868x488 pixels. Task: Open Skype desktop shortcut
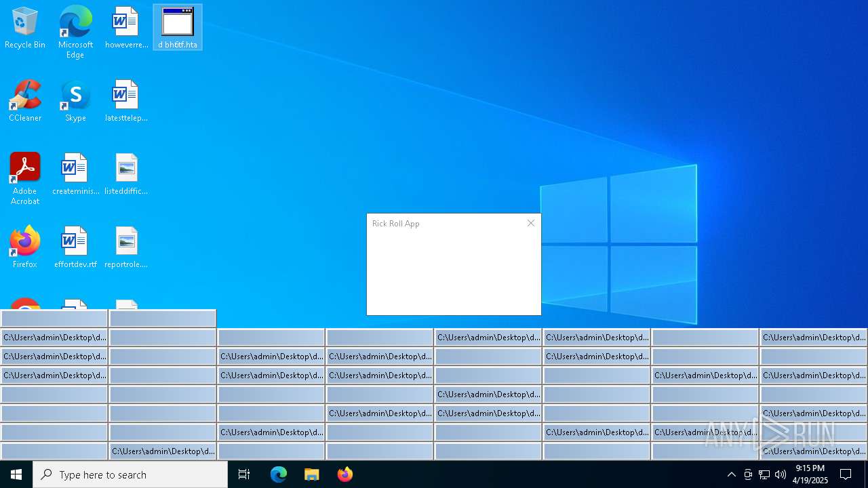coord(75,100)
